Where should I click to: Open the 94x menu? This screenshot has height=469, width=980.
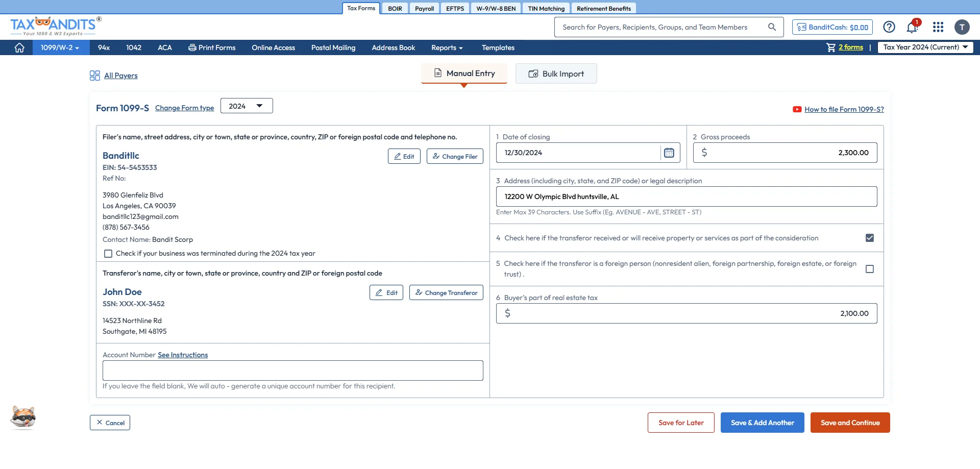[104, 47]
